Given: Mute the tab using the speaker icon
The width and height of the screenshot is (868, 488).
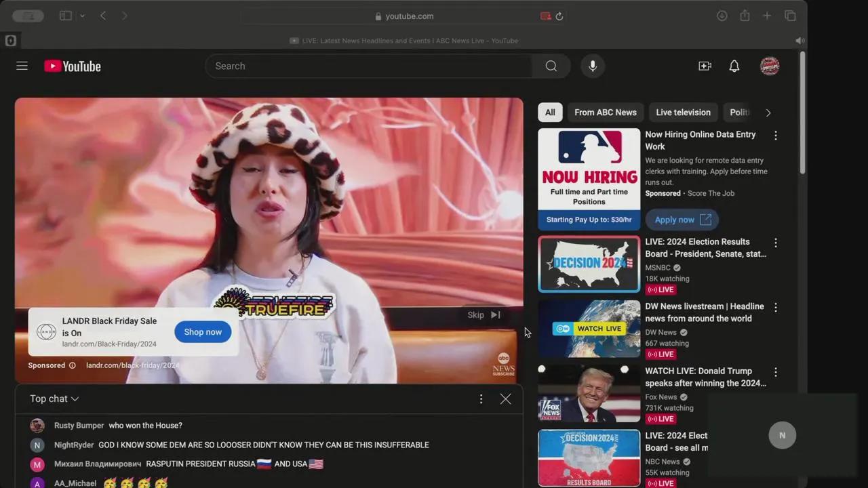Looking at the screenshot, I should click(800, 41).
